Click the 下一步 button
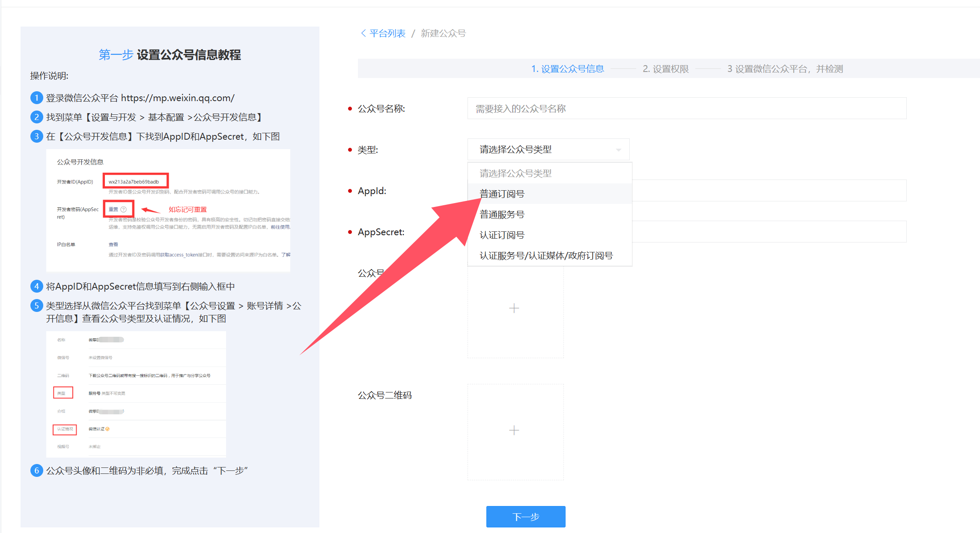980x533 pixels. (525, 517)
